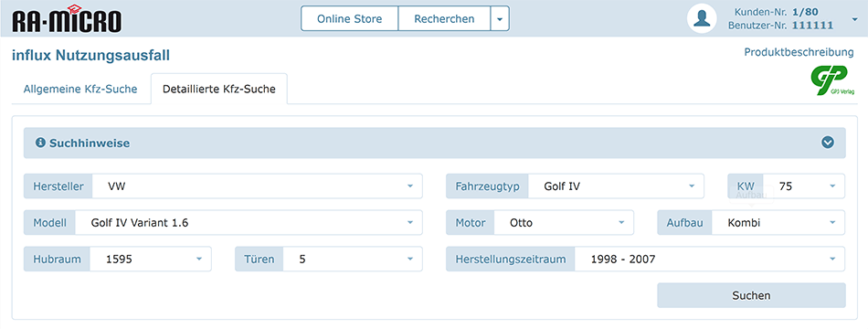Open the Produktbeschreibung link

[x=799, y=53]
